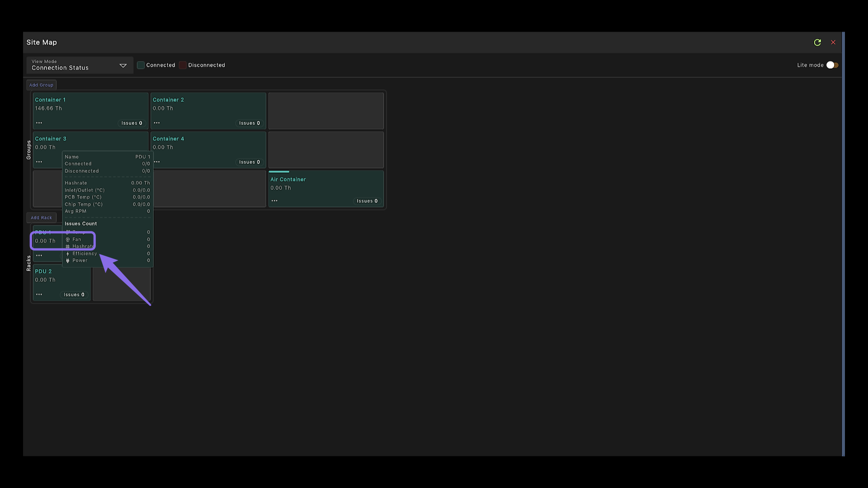Open Container 3 three-dot menu
This screenshot has width=868, height=488.
(x=39, y=162)
